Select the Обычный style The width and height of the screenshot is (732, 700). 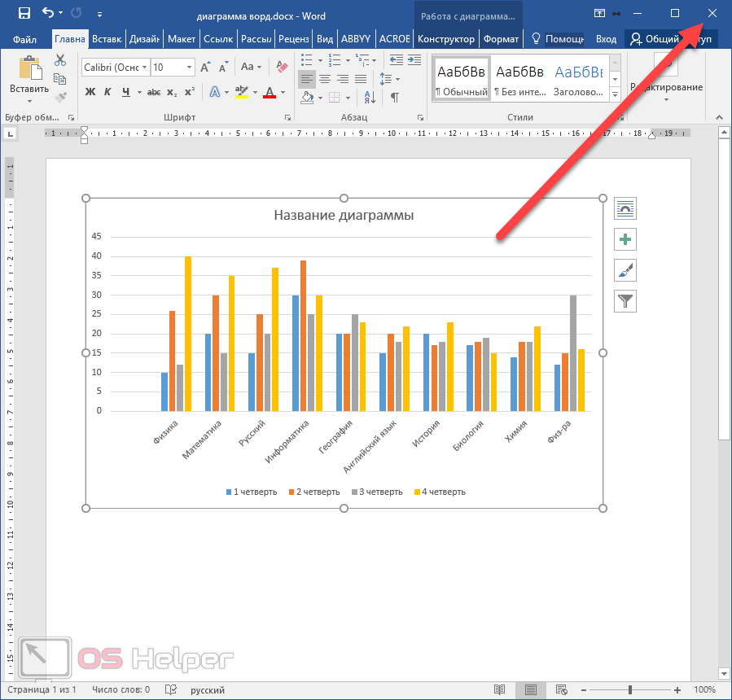461,80
